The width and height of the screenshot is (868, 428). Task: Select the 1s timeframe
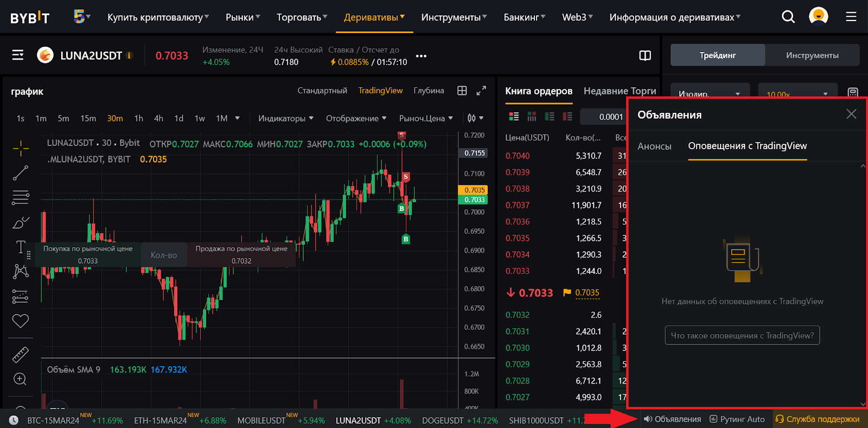[x=21, y=118]
